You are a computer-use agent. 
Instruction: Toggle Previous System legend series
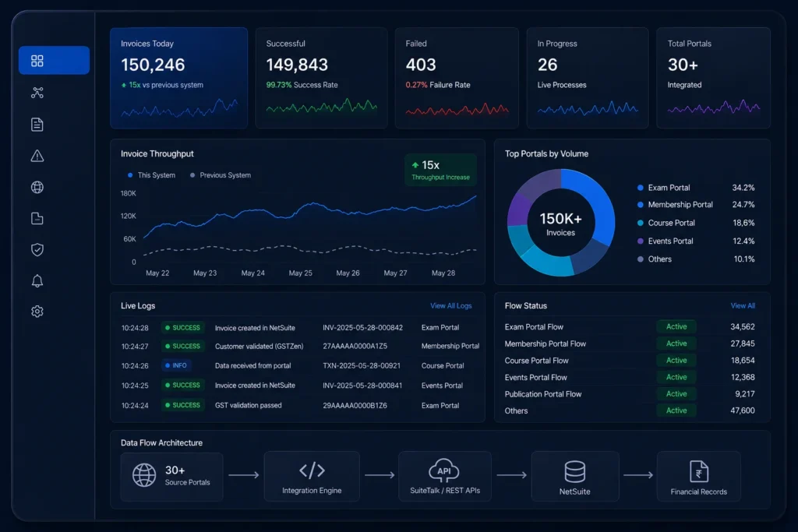point(221,175)
